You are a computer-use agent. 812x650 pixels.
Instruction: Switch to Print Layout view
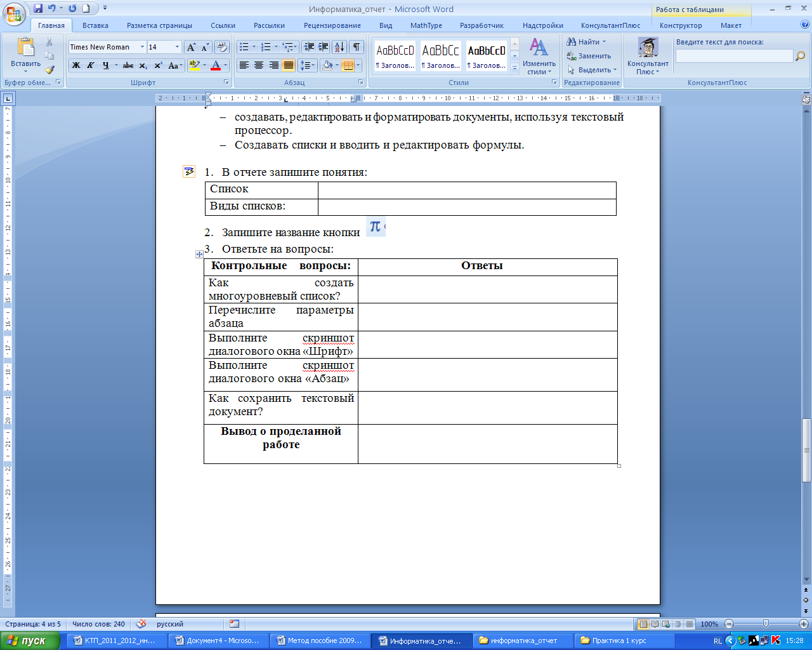coord(643,624)
